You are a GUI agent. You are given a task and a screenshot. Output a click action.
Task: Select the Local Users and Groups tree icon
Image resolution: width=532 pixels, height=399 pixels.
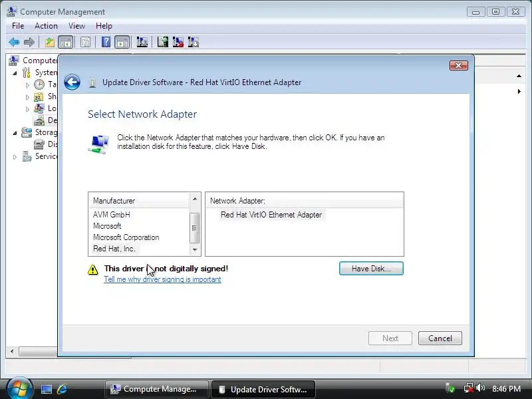[39, 108]
